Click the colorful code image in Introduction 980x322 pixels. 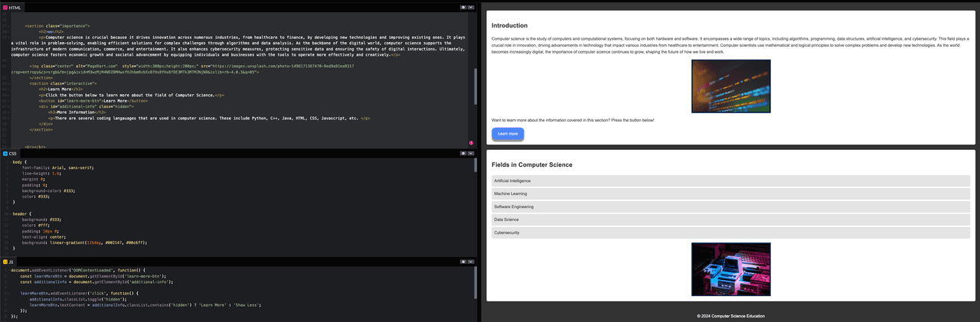tap(730, 86)
